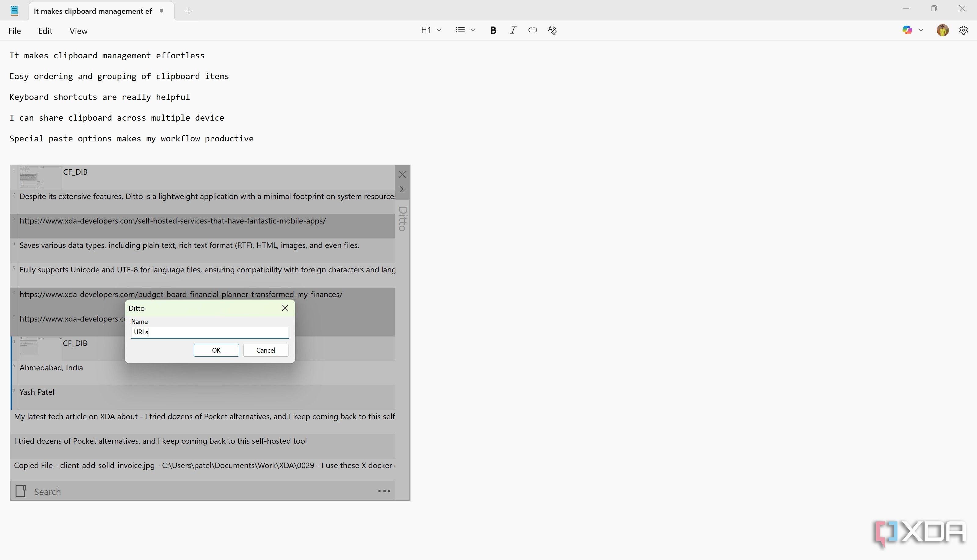Select the self-hosted-services URL clip
This screenshot has height=560, width=977.
coord(203,226)
